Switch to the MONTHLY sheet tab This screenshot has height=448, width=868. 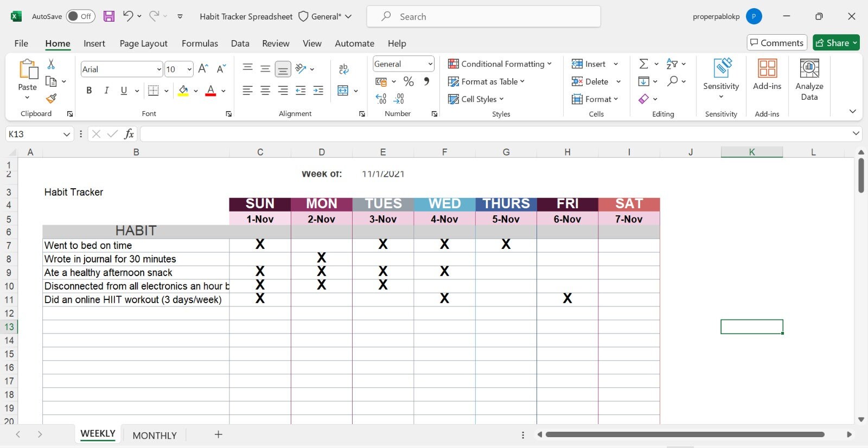click(x=155, y=436)
